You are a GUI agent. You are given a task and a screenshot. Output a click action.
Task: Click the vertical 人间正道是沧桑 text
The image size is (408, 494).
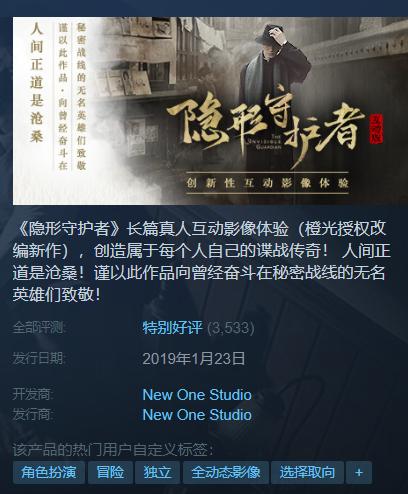[x=37, y=83]
